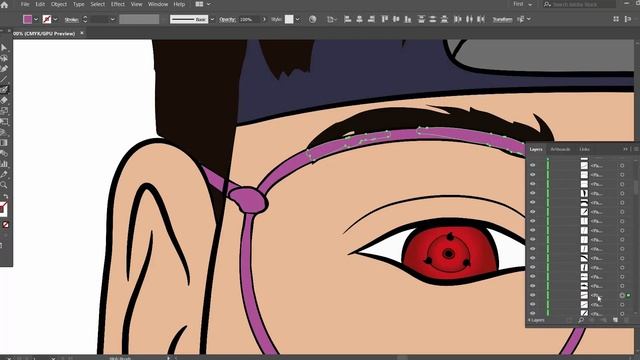This screenshot has width=640, height=360.
Task: Click the purple fill color swatch
Action: (x=27, y=19)
